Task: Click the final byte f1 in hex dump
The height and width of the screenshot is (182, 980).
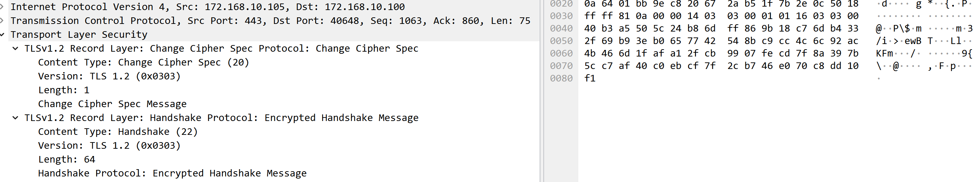Action: point(590,78)
